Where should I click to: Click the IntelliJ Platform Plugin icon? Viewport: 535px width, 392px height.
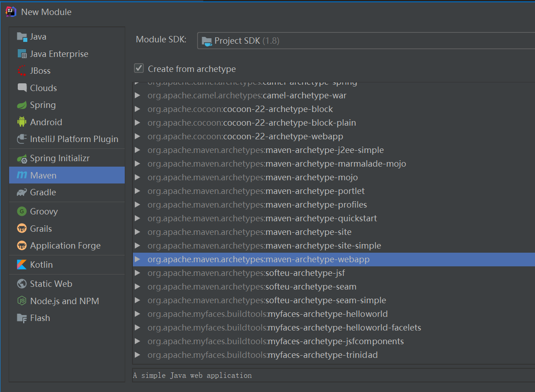point(22,139)
